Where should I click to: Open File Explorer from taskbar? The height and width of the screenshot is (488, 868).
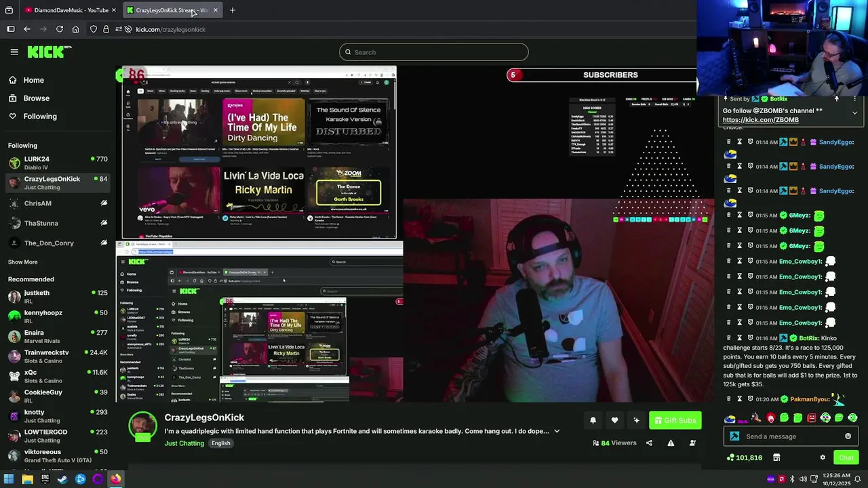coord(27,479)
